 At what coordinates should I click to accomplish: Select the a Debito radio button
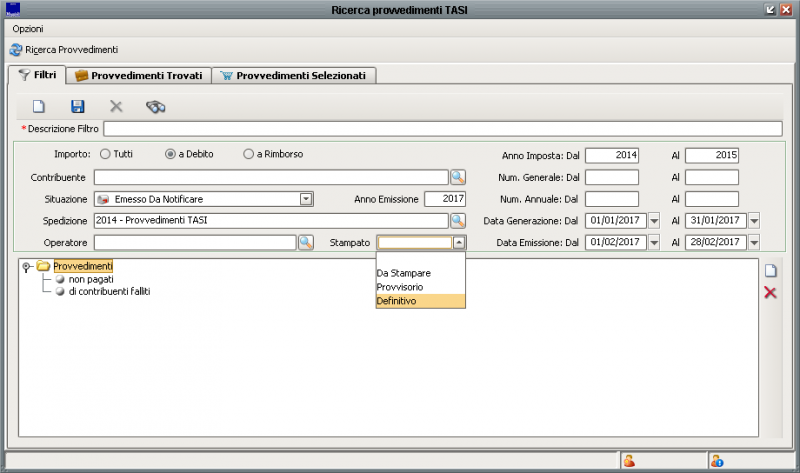[171, 154]
